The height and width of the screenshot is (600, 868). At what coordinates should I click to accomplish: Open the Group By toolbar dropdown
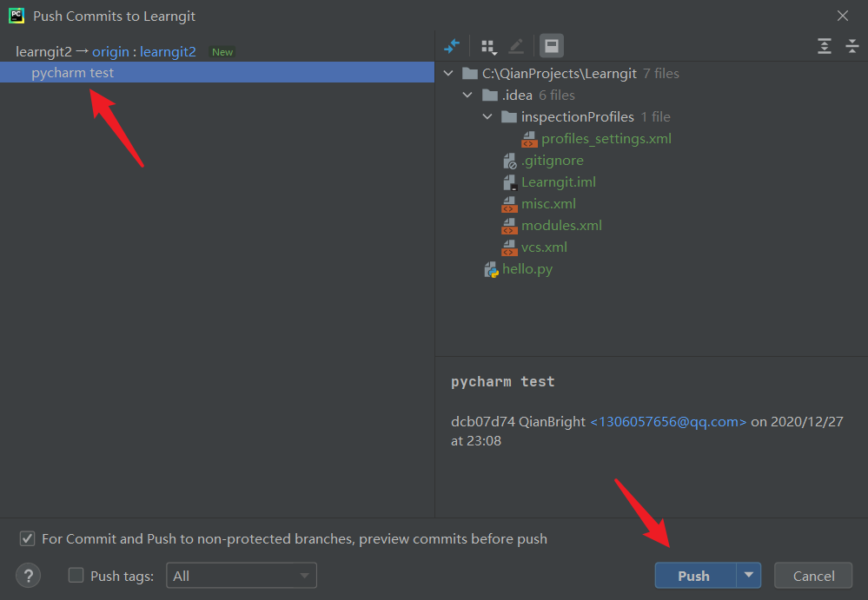pos(489,46)
